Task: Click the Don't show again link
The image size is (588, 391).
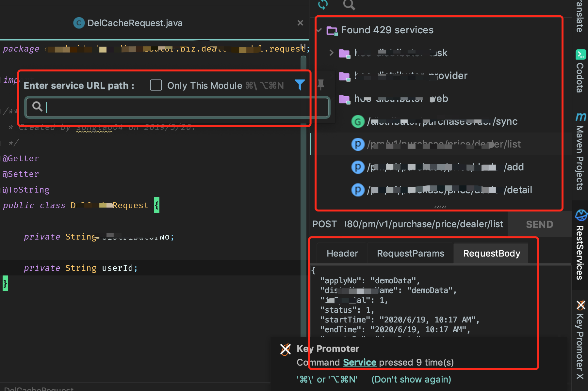Action: 411,379
